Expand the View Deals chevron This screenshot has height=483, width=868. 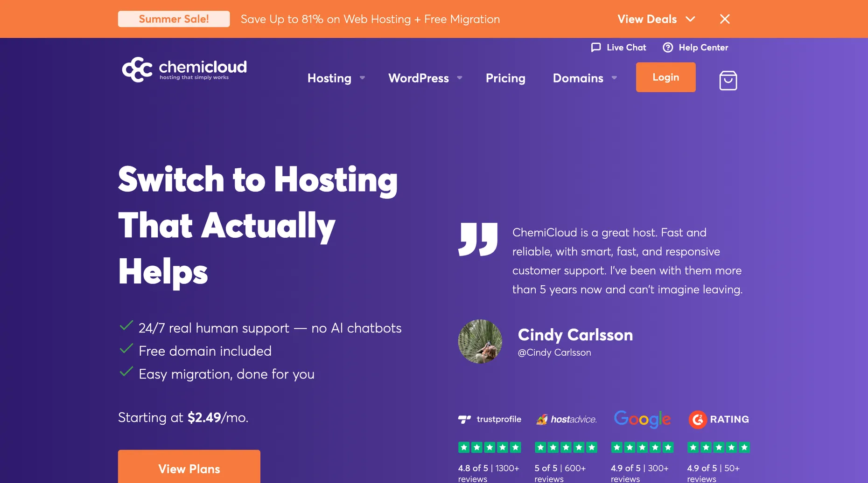click(x=691, y=19)
